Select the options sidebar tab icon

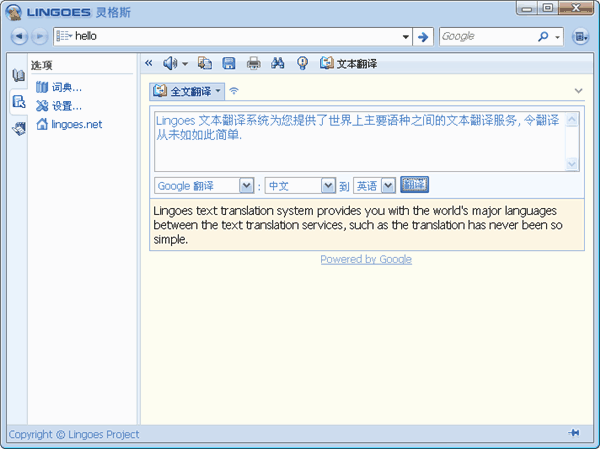tap(18, 102)
